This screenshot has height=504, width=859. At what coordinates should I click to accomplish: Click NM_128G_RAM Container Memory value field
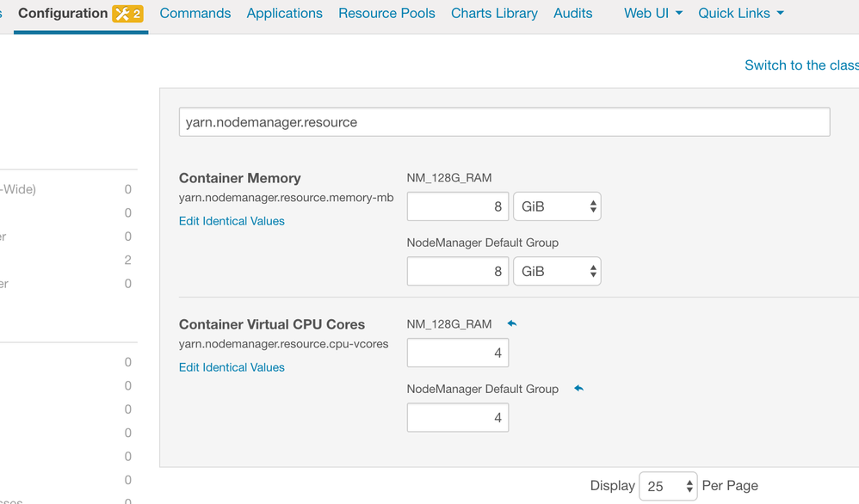pos(457,206)
